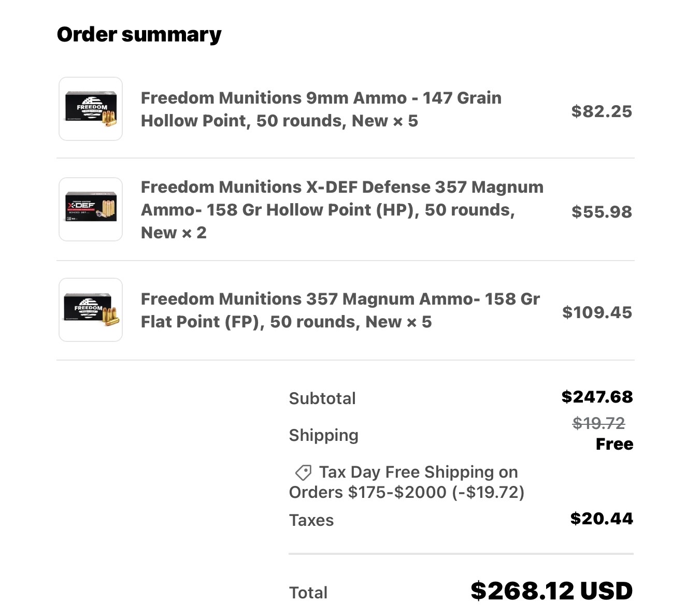Click the X-DEF Defense 357 Magnum thumbnail
700x616 pixels.
tap(91, 209)
